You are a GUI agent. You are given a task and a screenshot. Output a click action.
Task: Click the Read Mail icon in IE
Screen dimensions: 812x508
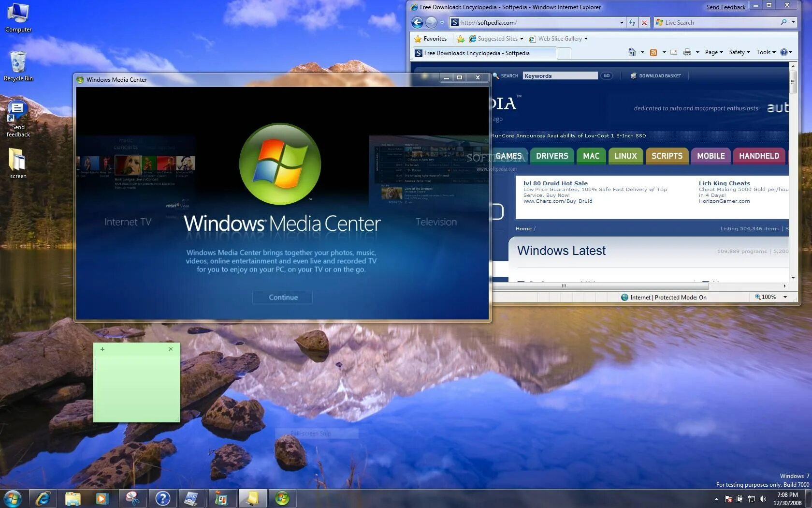674,52
